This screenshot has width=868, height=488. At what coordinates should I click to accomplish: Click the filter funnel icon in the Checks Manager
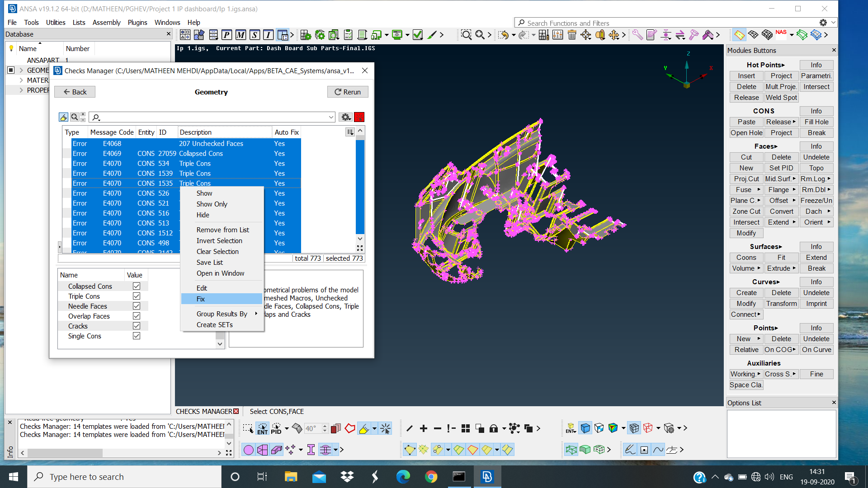coord(63,117)
